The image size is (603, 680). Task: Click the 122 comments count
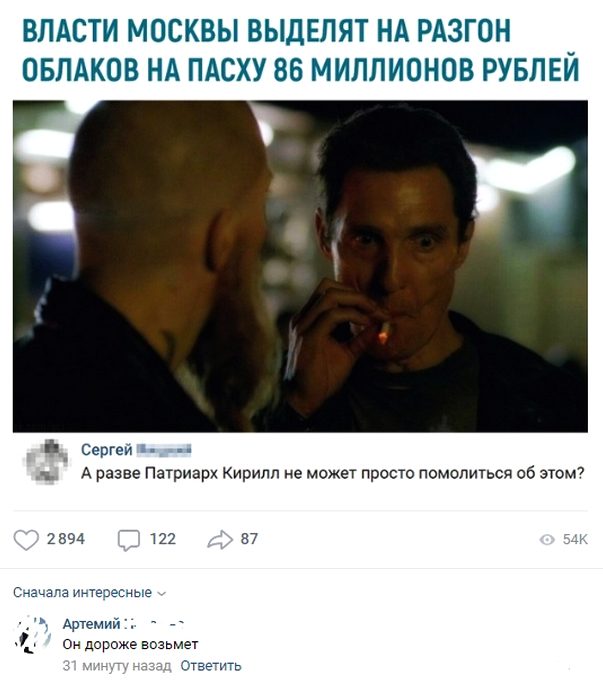(x=163, y=539)
